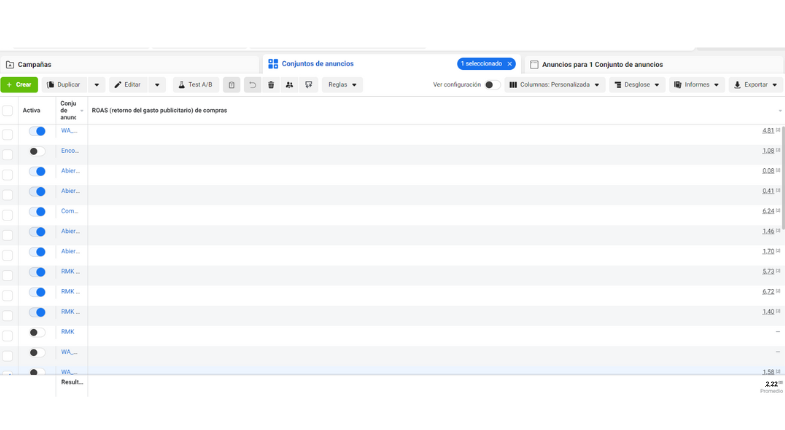
Task: Click the undo arrow icon
Action: point(252,85)
